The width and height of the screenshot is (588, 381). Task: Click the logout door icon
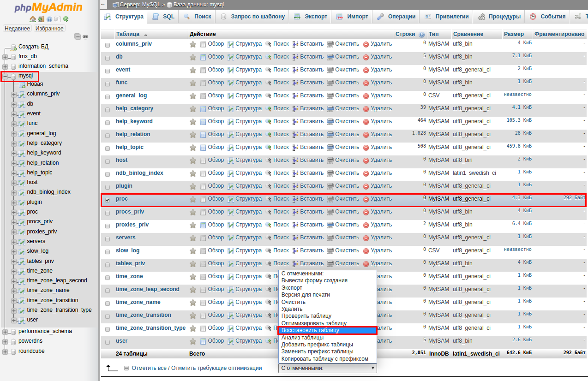pos(41,19)
